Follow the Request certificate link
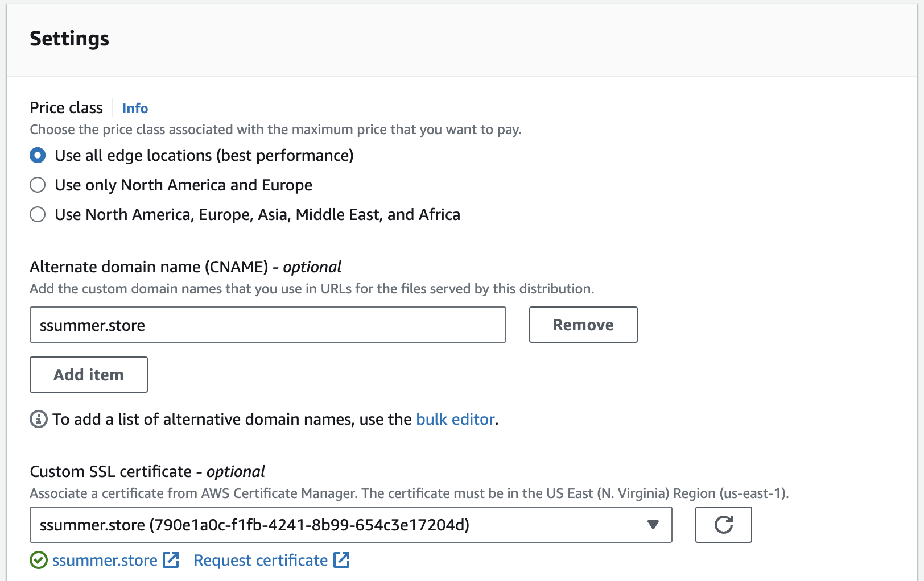Viewport: 924px width, 581px height. 261,561
